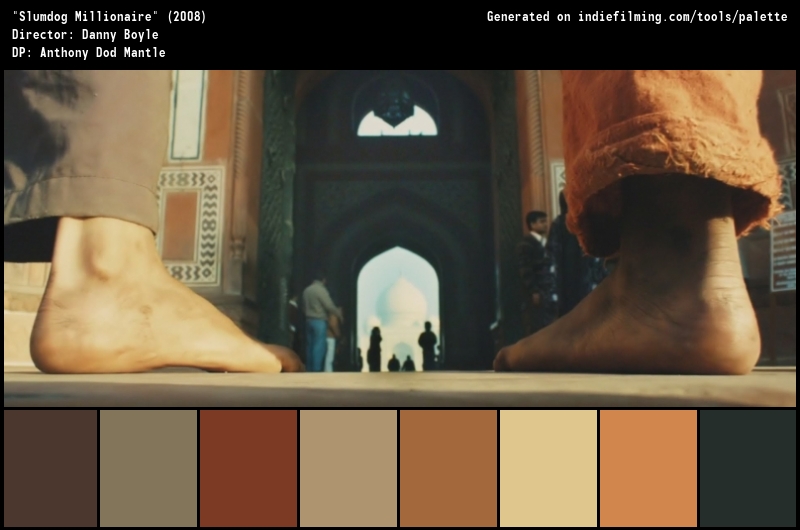Viewport: 800px width, 530px height.
Task: Choose the tan beige swatch
Action: tap(348, 468)
